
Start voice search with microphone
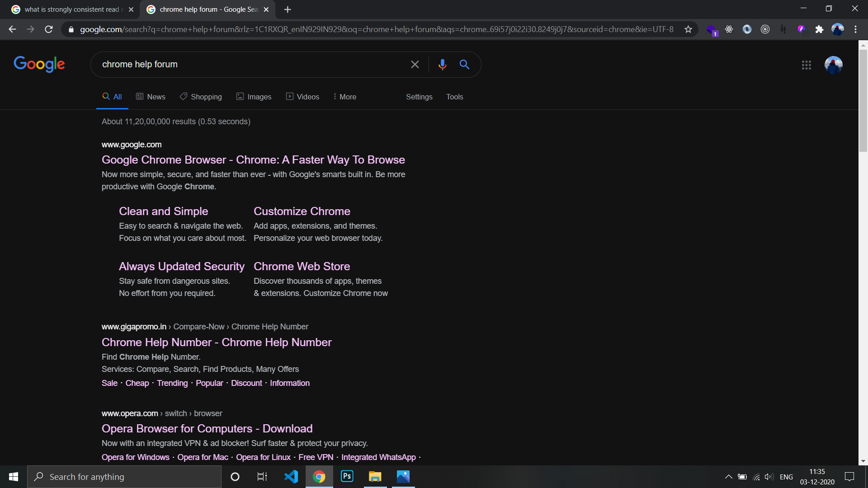pos(442,65)
